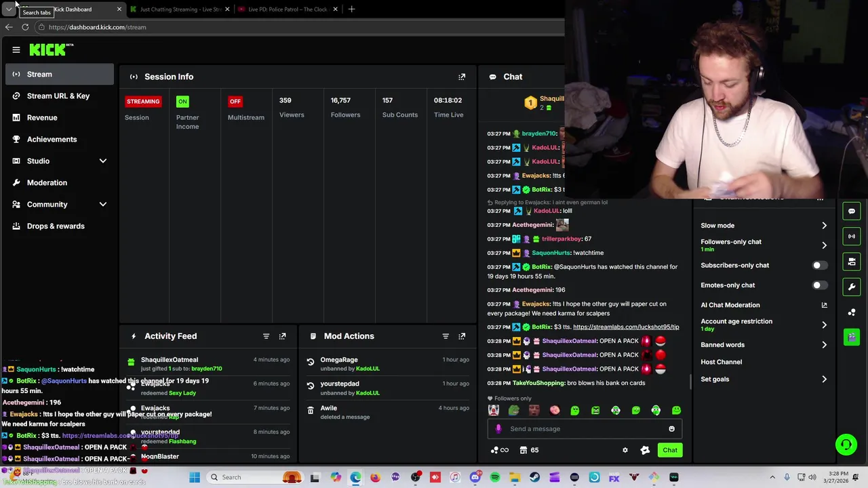
Task: Click the Send a message input field
Action: tap(585, 428)
